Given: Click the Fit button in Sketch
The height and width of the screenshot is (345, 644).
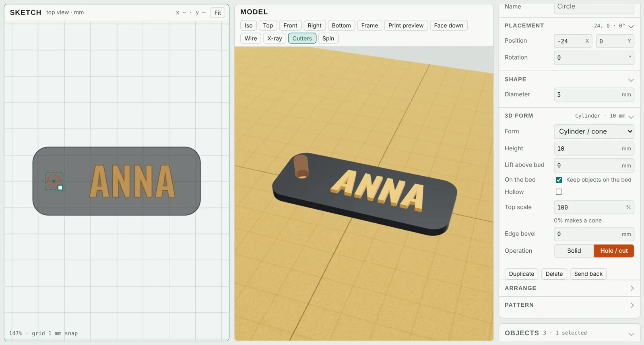Looking at the screenshot, I should [x=218, y=13].
